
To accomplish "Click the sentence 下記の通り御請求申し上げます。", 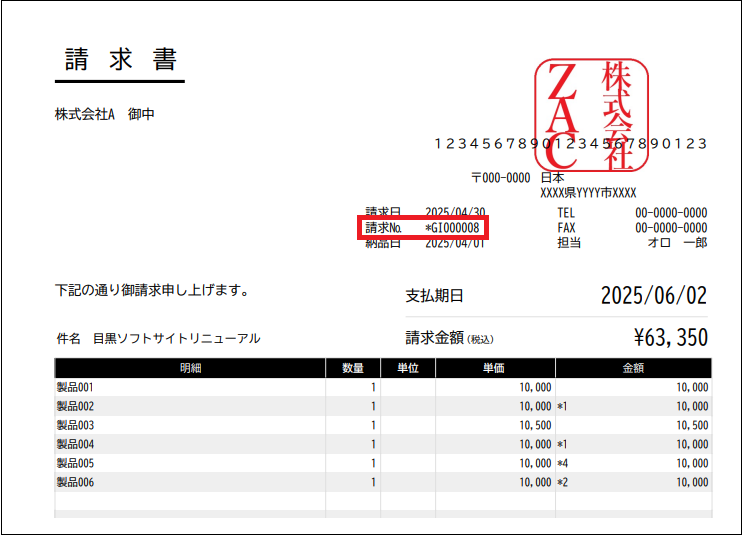I will point(152,290).
